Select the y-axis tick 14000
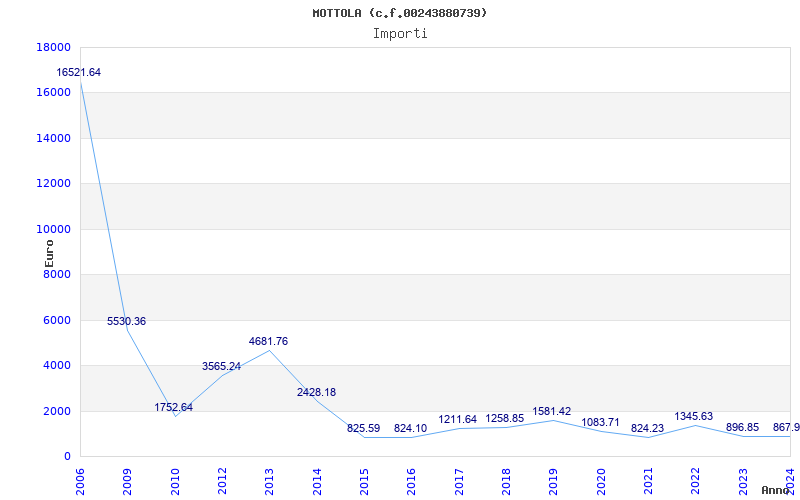800x500 pixels. coord(54,138)
